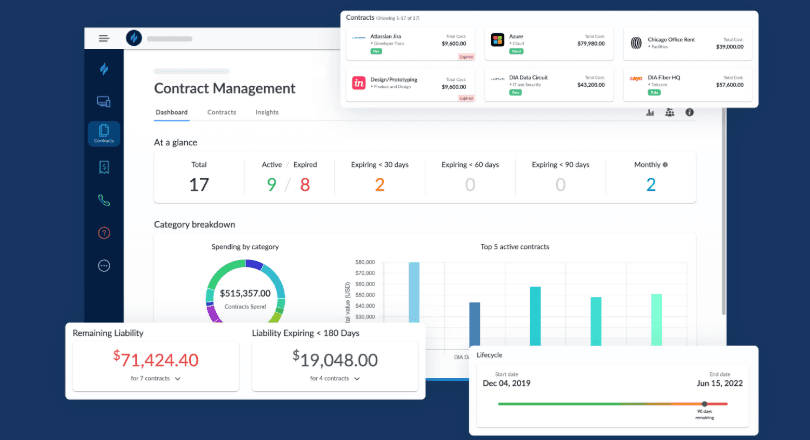This screenshot has width=810, height=440.
Task: Click the blue Monthly value 2
Action: [651, 185]
